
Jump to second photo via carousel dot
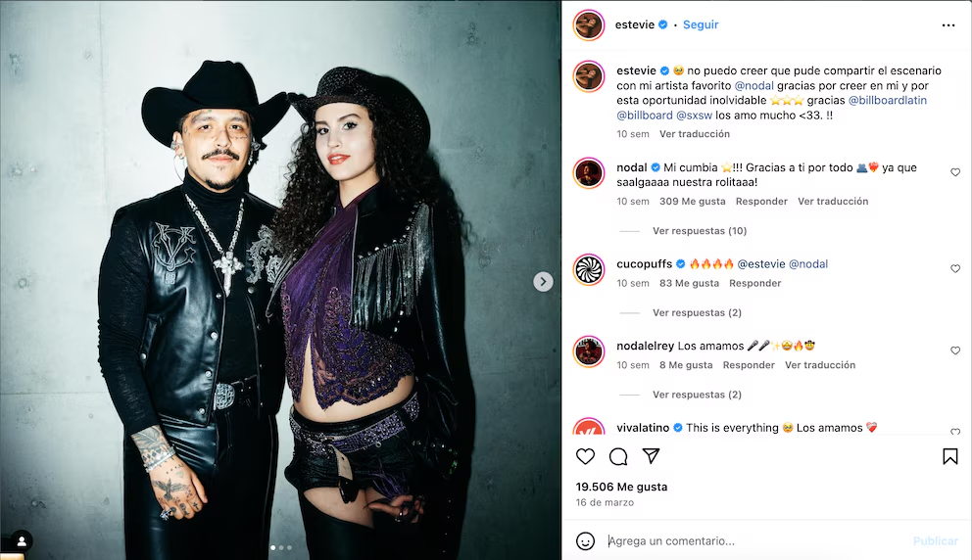pyautogui.click(x=281, y=547)
